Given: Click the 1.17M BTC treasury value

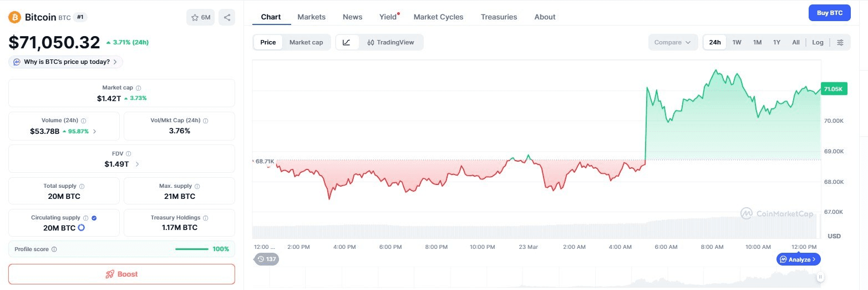Looking at the screenshot, I should tap(179, 227).
